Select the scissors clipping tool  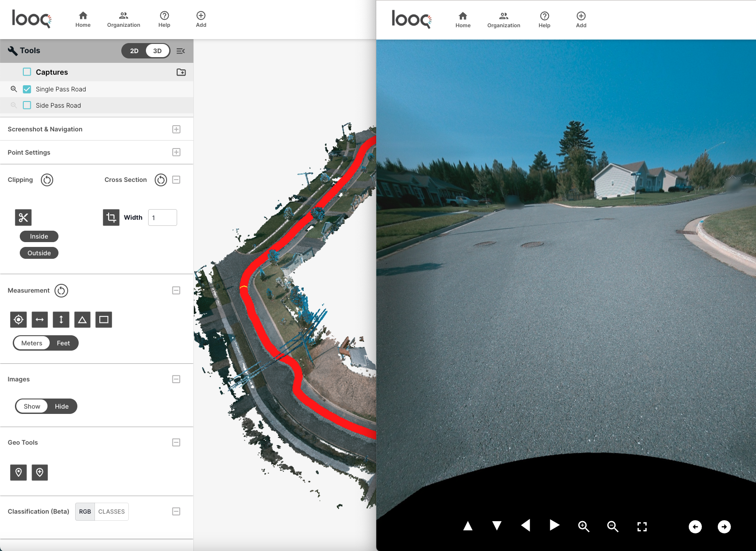[23, 217]
